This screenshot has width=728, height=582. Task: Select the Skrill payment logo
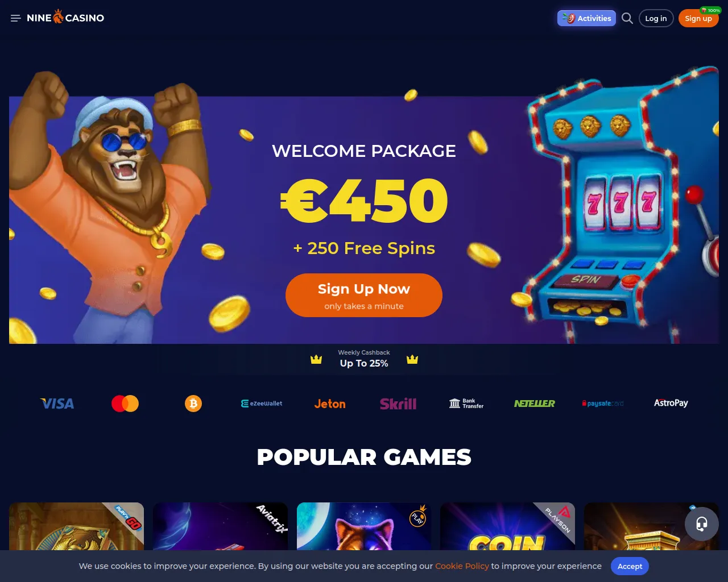(x=398, y=404)
